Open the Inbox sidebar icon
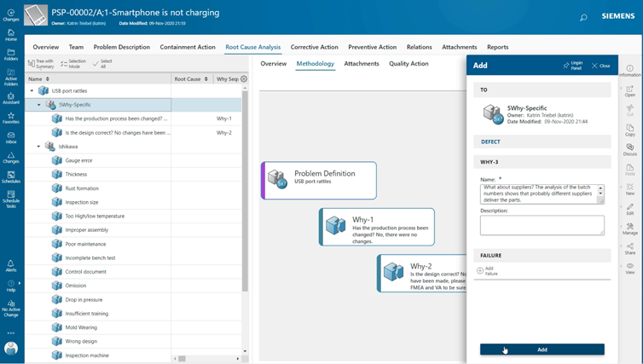Image resolution: width=643 pixels, height=364 pixels. (x=11, y=138)
